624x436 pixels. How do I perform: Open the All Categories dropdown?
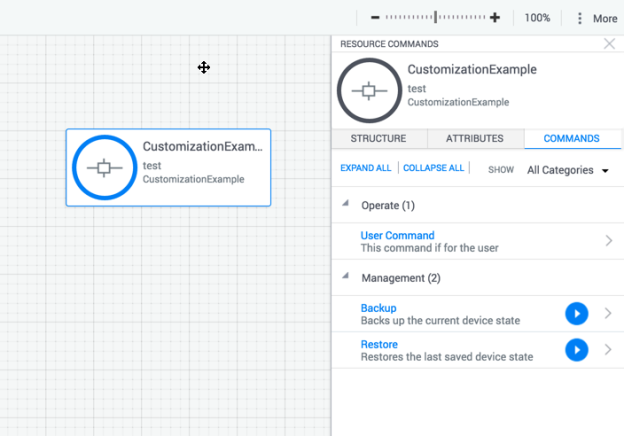(x=567, y=170)
